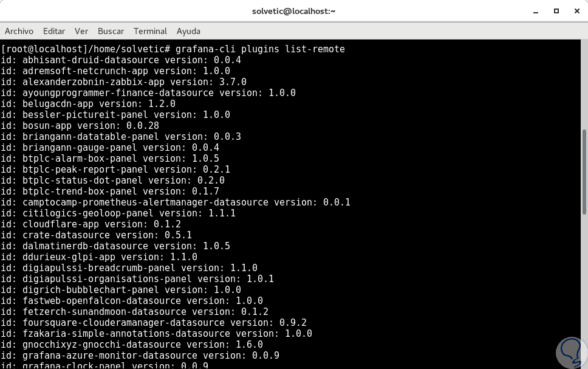Click the window title solvetic@localhost:~
This screenshot has height=369, width=588.
coord(293,12)
